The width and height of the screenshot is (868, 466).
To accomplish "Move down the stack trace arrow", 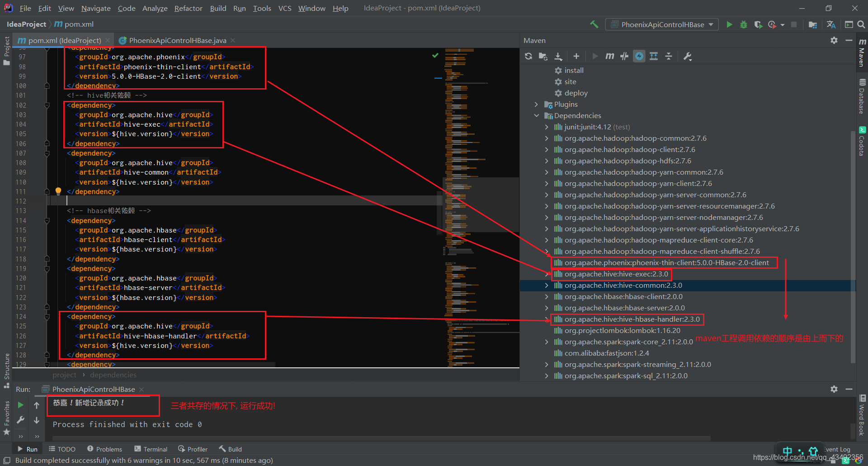I will coord(37,420).
